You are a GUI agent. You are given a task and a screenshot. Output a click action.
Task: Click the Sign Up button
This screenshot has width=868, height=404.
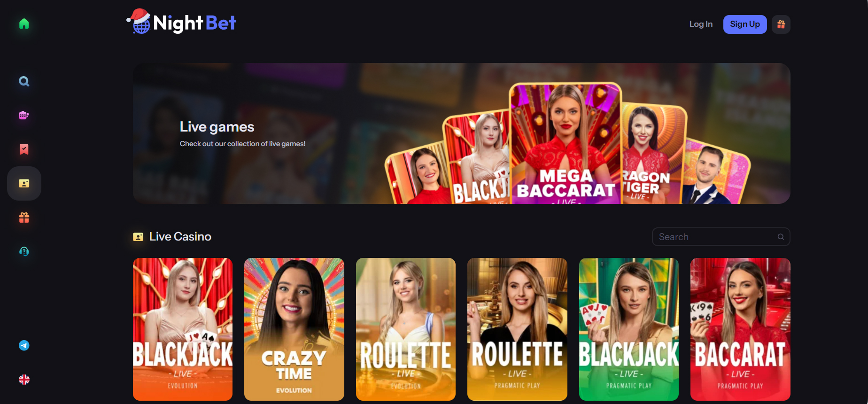coord(745,24)
